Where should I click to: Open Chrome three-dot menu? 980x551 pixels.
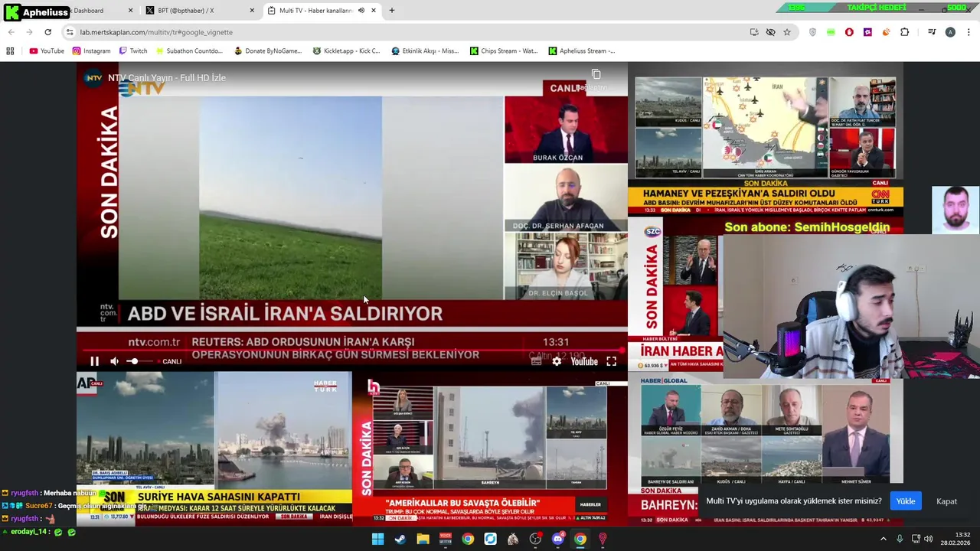point(969,32)
